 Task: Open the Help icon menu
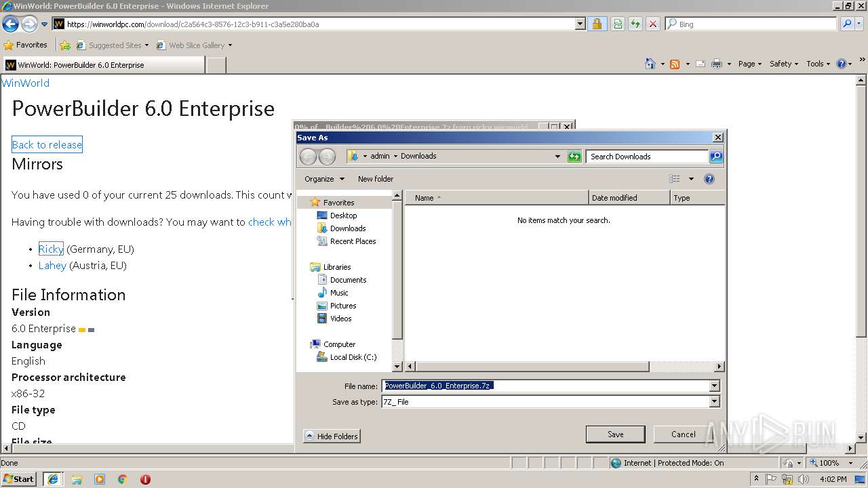[844, 64]
